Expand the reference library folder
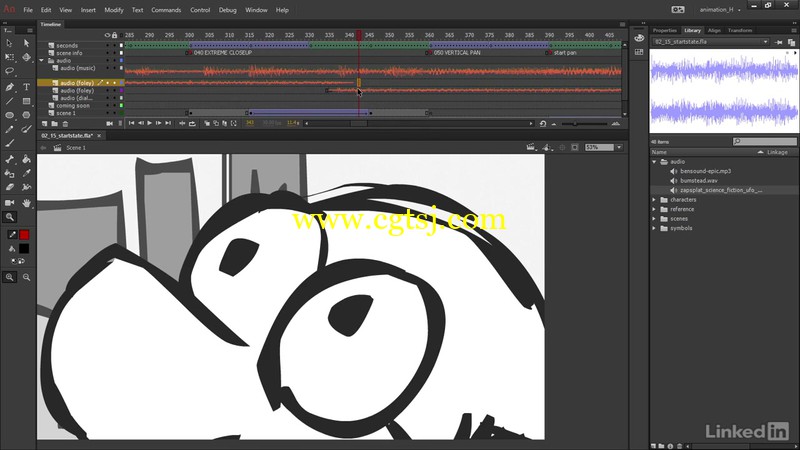This screenshot has height=450, width=800. pos(655,209)
